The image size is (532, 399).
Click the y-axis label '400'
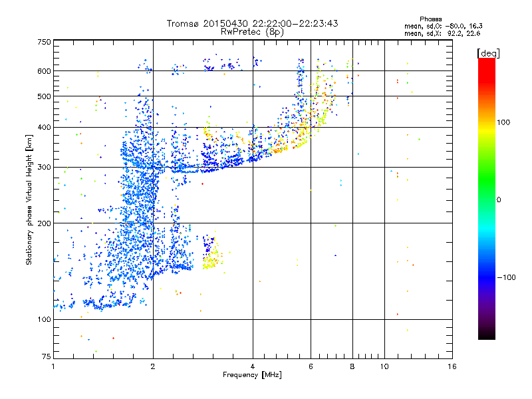[x=44, y=127]
